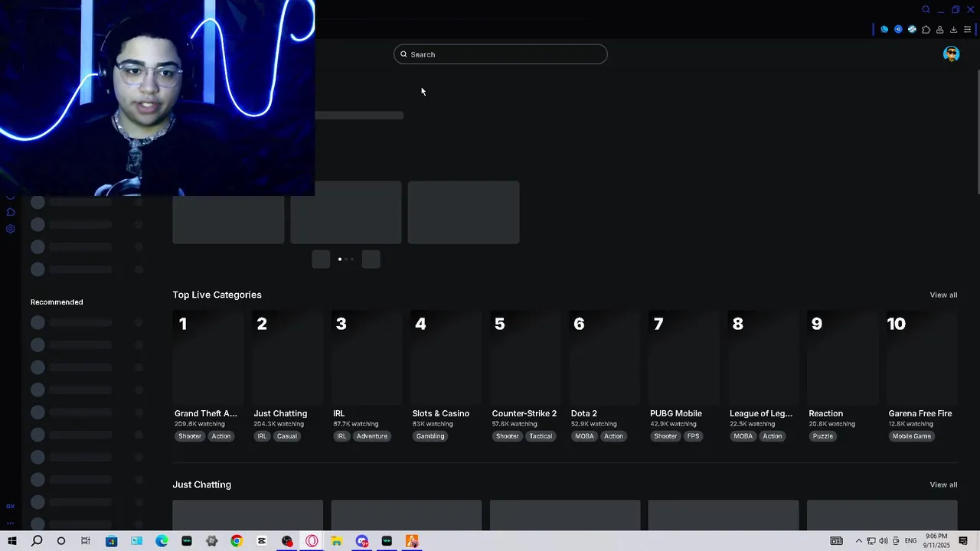Select the MOBA tag under Dota 2
980x551 pixels.
tap(584, 436)
